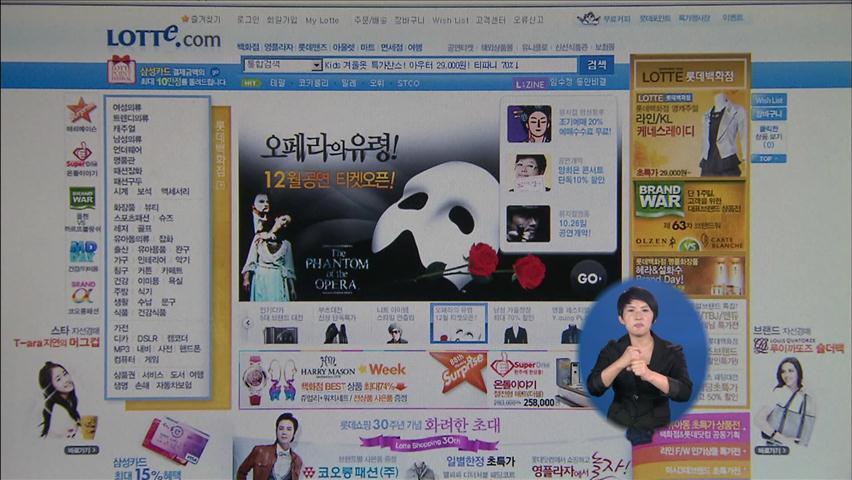Open the DSLR category
Screen dimensions: 852x480
coord(147,338)
